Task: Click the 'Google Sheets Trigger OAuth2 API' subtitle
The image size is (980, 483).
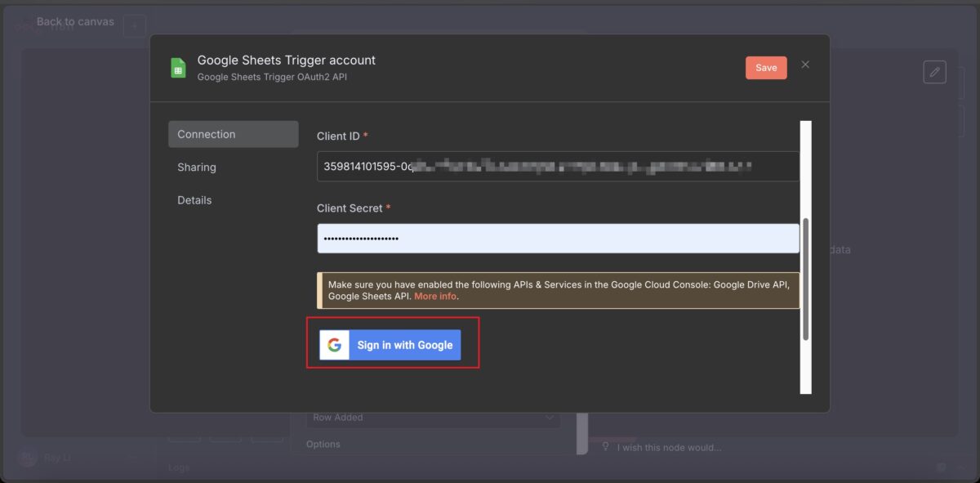Action: (x=273, y=77)
